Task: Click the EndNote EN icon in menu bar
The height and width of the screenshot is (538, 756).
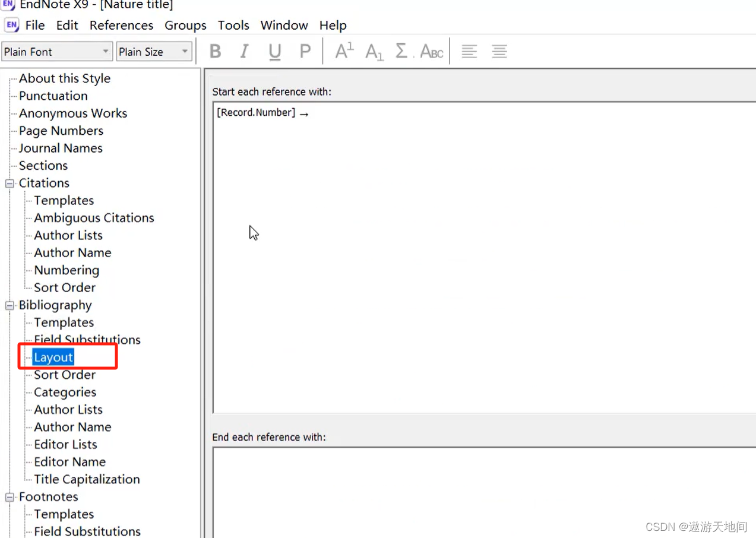Action: 12,26
